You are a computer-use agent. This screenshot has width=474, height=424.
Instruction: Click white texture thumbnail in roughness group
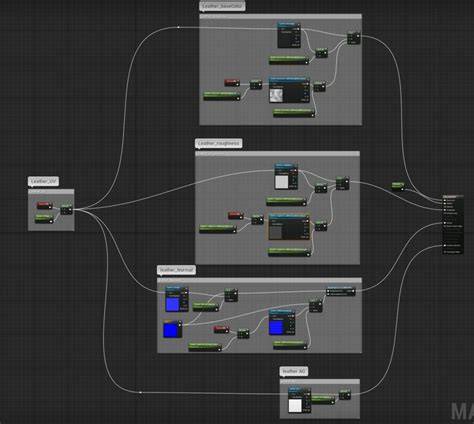tap(281, 182)
